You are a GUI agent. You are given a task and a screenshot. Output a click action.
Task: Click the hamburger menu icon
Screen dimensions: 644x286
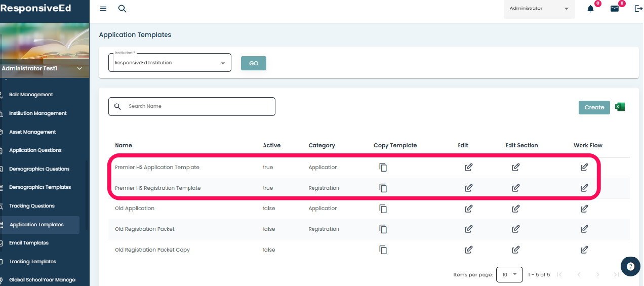(x=103, y=9)
